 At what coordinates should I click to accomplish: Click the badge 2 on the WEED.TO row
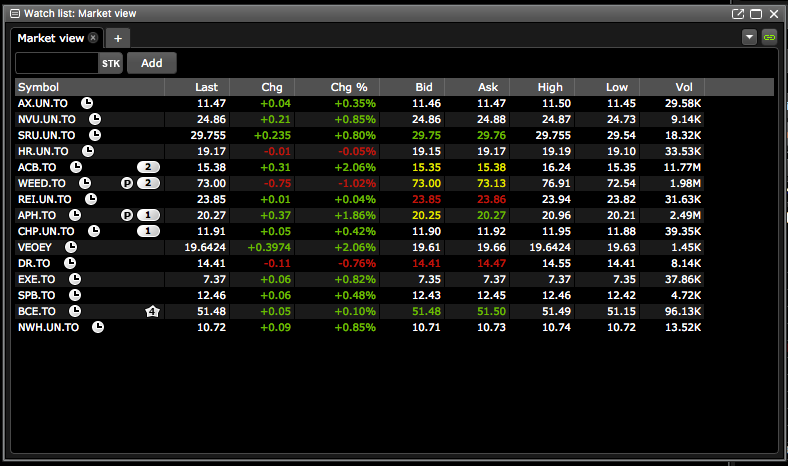tap(148, 183)
